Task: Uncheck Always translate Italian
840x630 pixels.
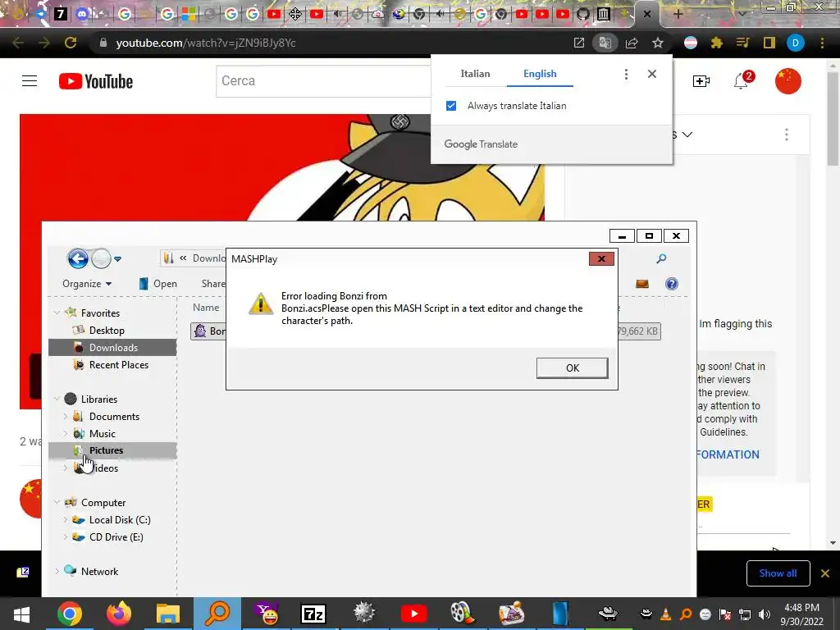Action: (451, 106)
